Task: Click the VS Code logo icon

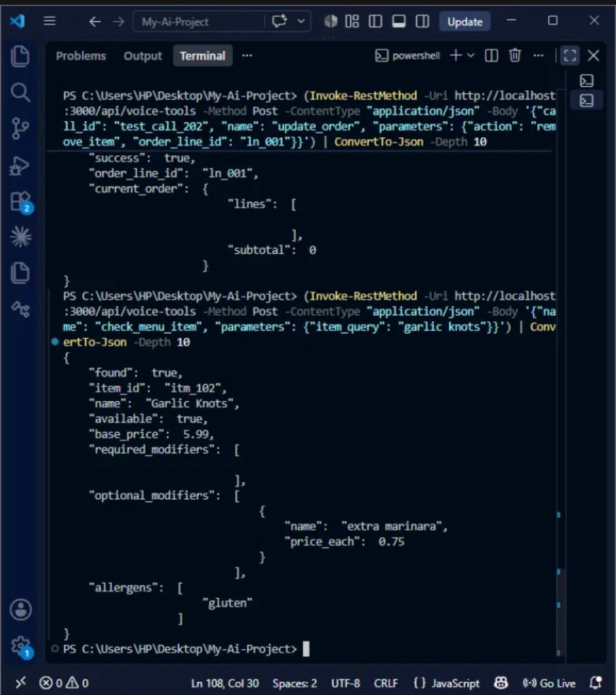Action: pyautogui.click(x=17, y=21)
